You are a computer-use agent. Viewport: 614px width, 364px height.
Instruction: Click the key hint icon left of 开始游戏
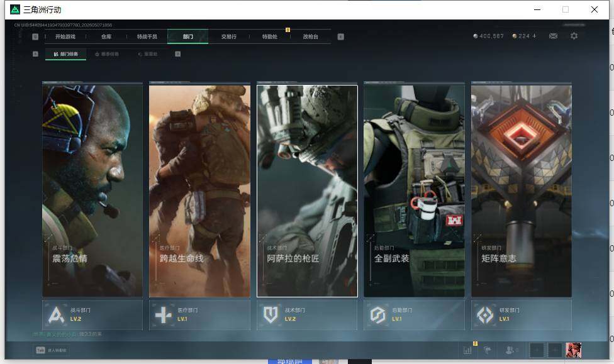pyautogui.click(x=35, y=37)
